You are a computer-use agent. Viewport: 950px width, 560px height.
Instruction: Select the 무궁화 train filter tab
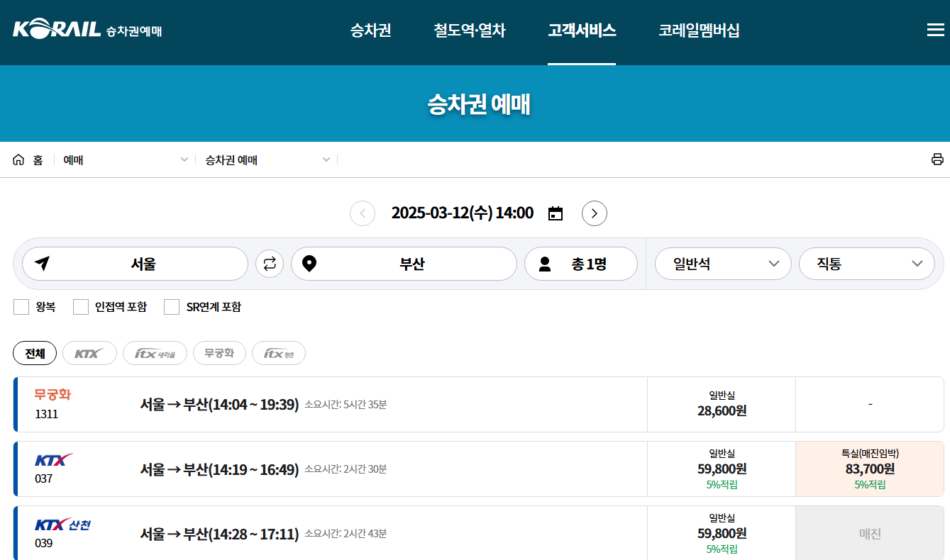(219, 353)
